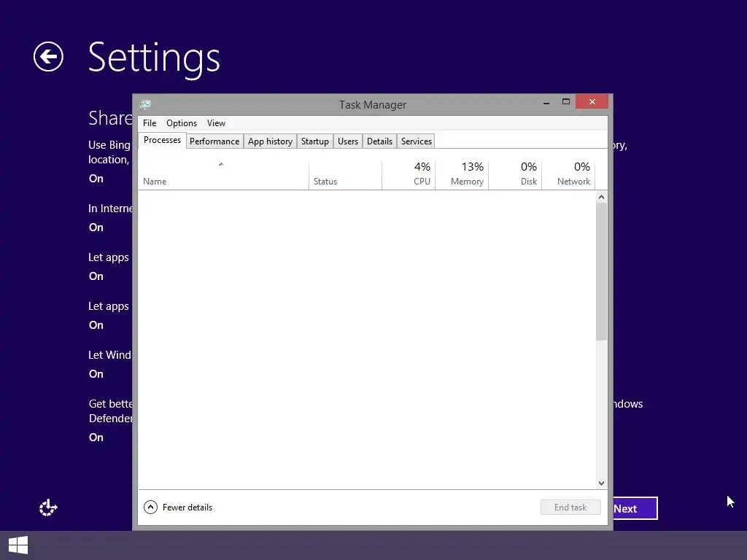Open the Startup tab
This screenshot has height=560, width=747.
(x=315, y=141)
